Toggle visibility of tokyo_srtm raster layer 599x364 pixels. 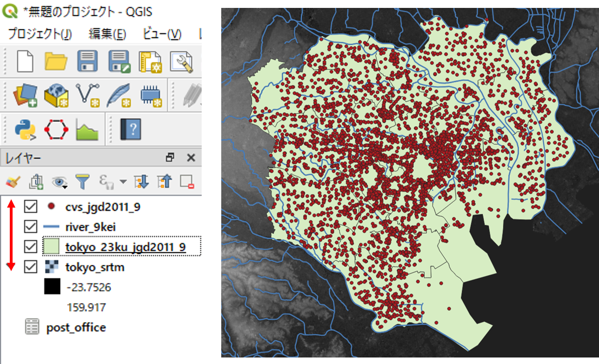click(30, 267)
